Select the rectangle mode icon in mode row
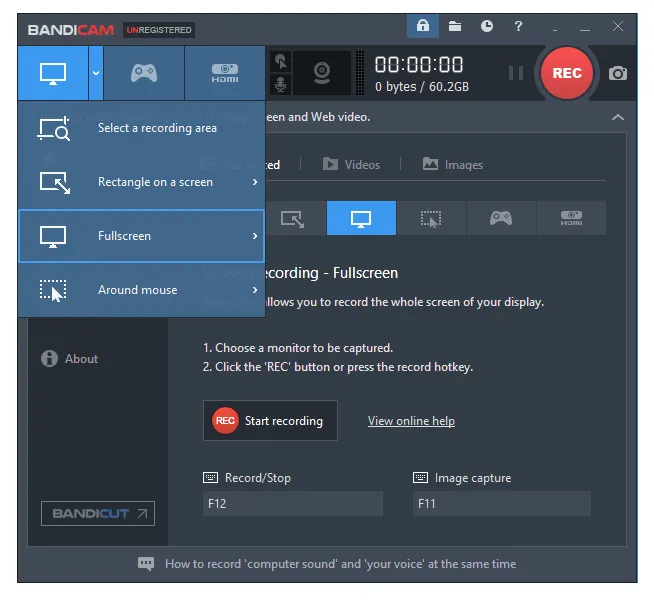This screenshot has width=654, height=605. pyautogui.click(x=292, y=218)
